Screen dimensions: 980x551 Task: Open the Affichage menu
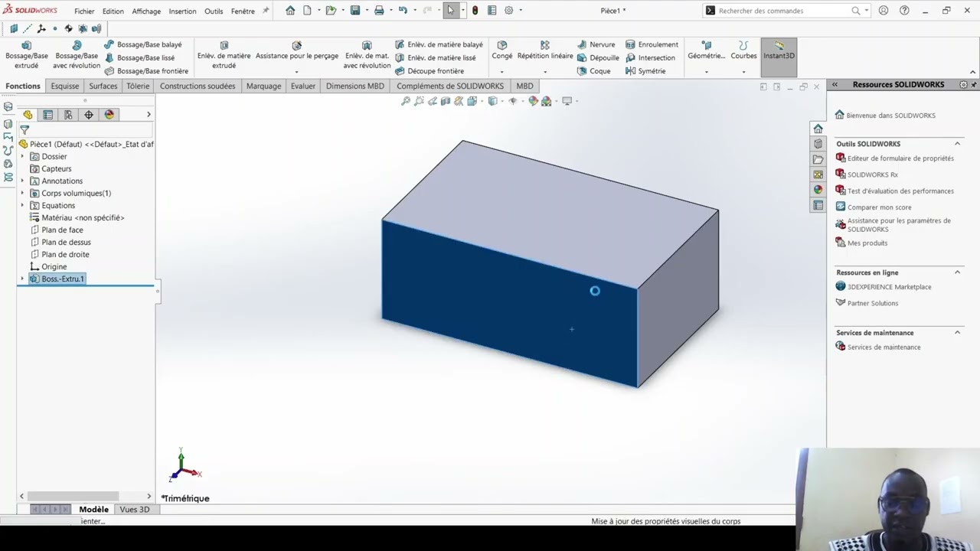146,11
